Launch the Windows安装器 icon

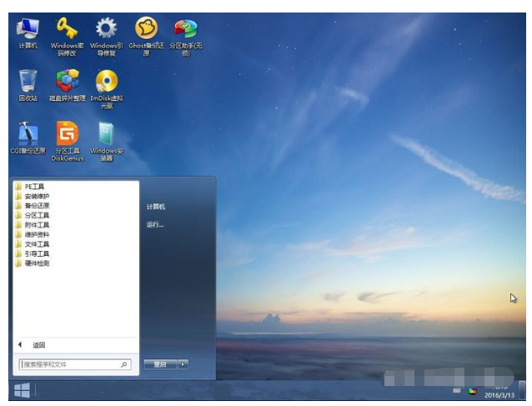[x=106, y=133]
